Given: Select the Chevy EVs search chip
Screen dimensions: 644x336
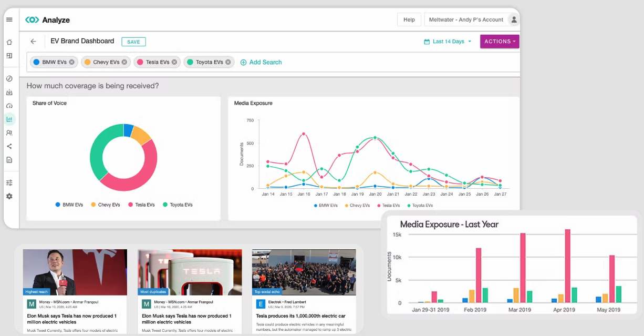Looking at the screenshot, I should click(105, 62).
